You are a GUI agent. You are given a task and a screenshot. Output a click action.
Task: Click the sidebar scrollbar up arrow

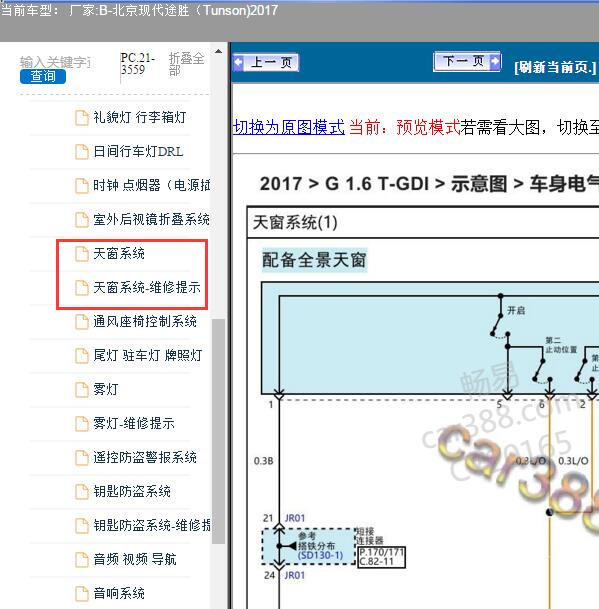pos(218,51)
